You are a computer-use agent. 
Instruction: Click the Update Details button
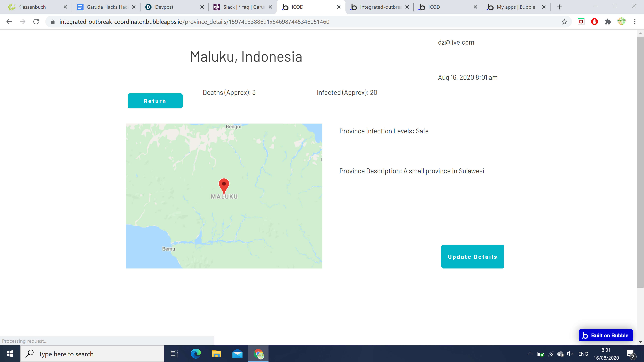pyautogui.click(x=472, y=257)
